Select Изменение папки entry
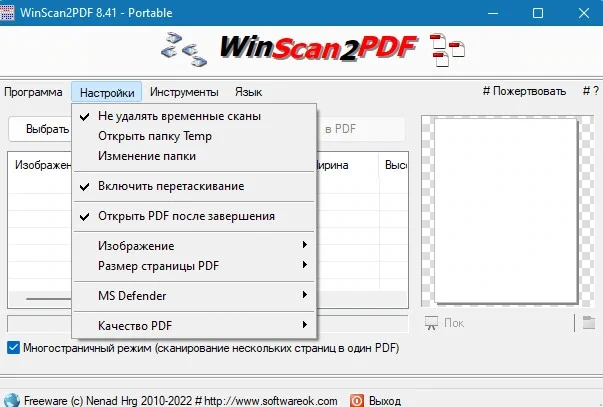The height and width of the screenshot is (407, 603). [x=194, y=156]
